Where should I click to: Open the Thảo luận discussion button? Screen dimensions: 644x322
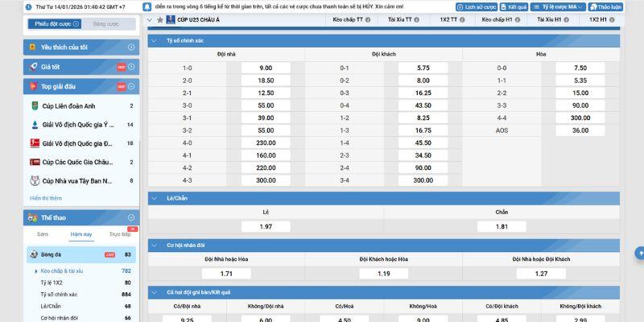pyautogui.click(x=605, y=7)
